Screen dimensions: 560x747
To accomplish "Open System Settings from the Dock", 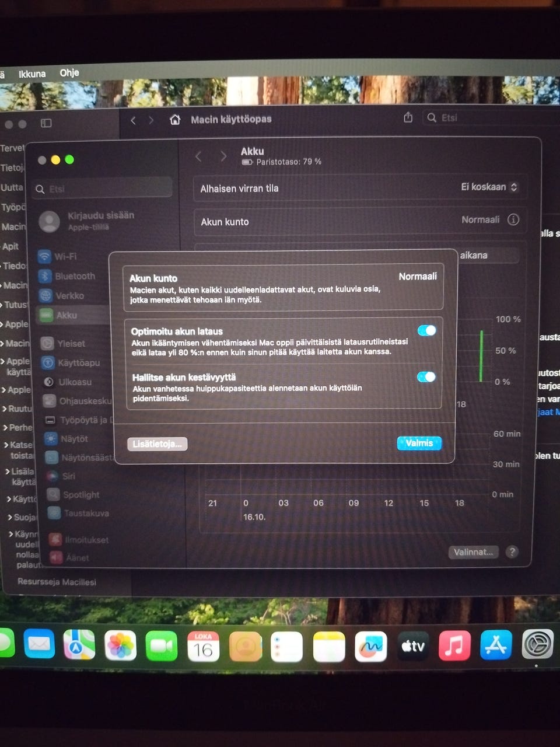I will 537,644.
